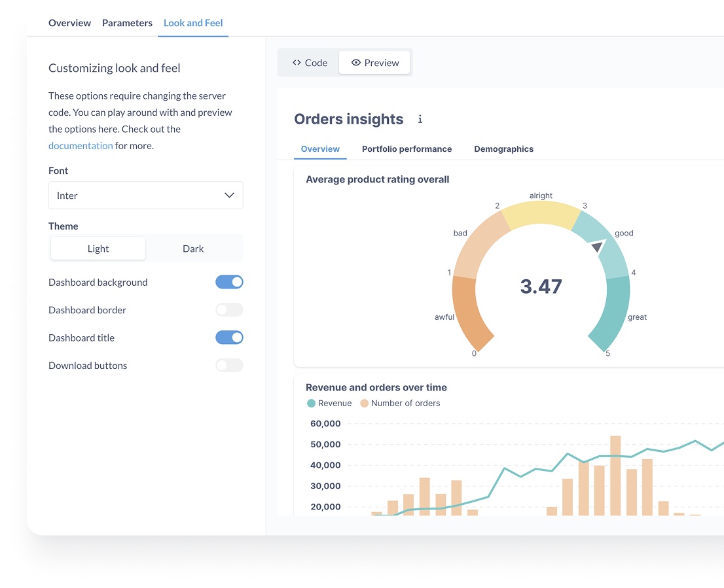This screenshot has height=588, width=724.
Task: Disable the Dashboard title toggle
Action: click(x=229, y=337)
